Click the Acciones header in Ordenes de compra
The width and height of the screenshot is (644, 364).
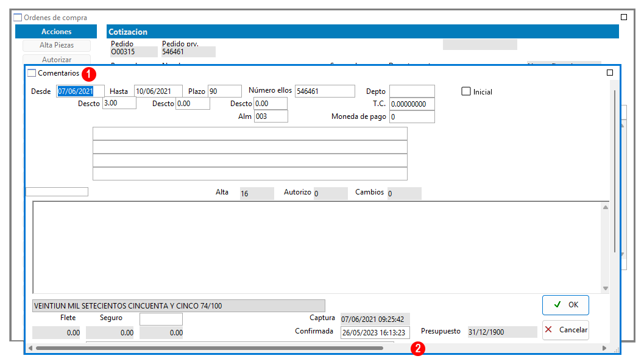tap(56, 32)
